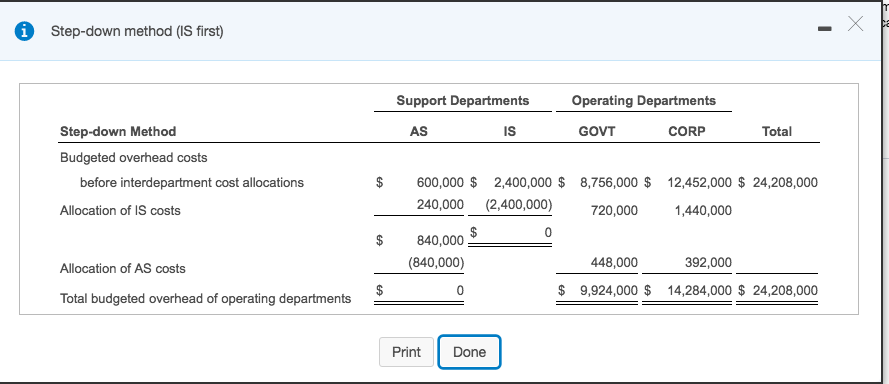Click the 600,000 AS value
889x384 pixels.
[x=440, y=183]
